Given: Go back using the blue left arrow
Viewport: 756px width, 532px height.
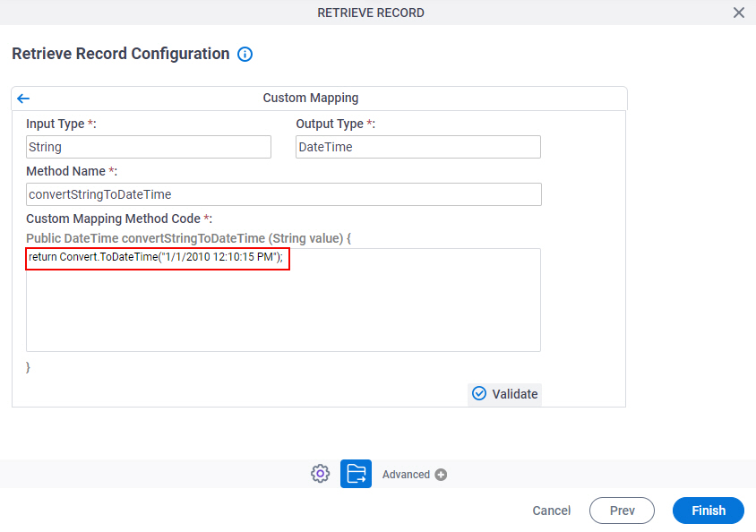Looking at the screenshot, I should (x=23, y=99).
